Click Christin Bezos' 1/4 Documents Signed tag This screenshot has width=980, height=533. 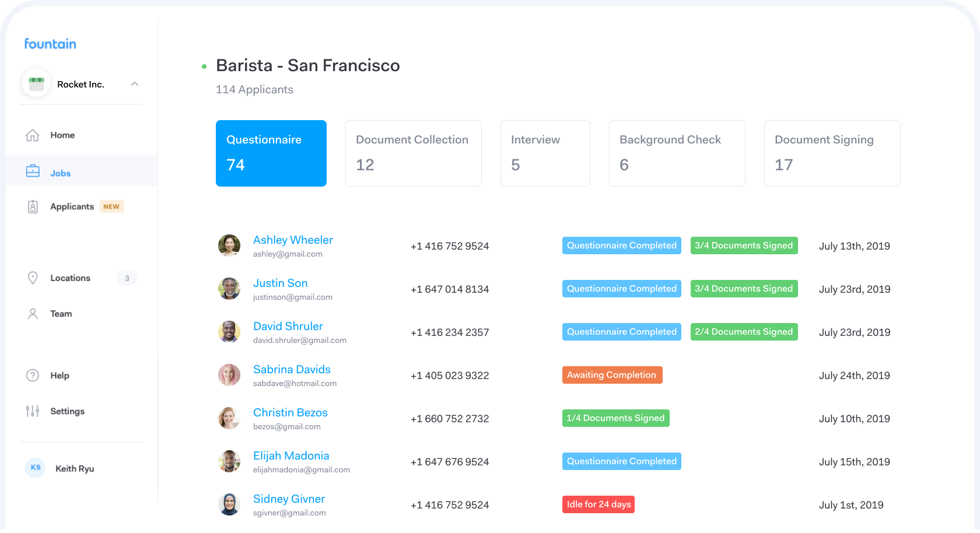615,418
